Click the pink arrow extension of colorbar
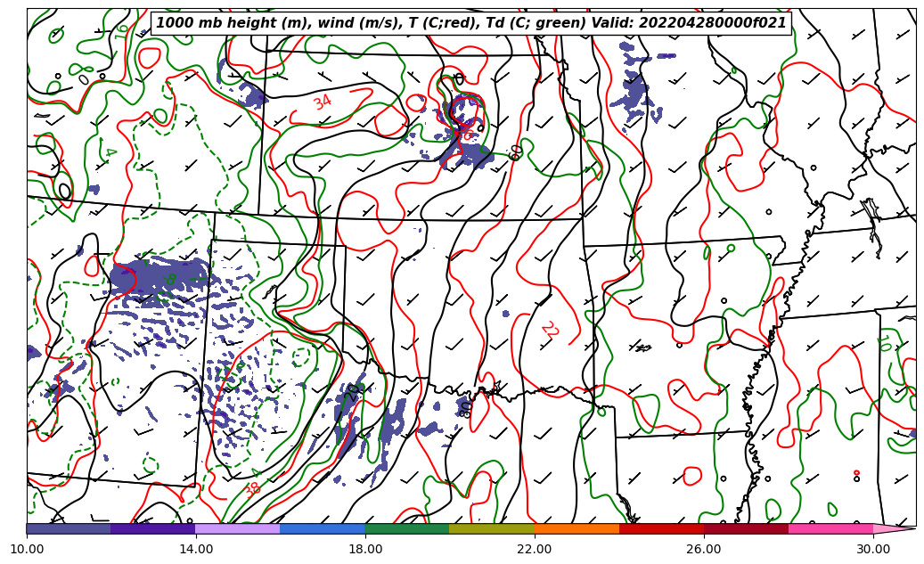 coord(893,528)
